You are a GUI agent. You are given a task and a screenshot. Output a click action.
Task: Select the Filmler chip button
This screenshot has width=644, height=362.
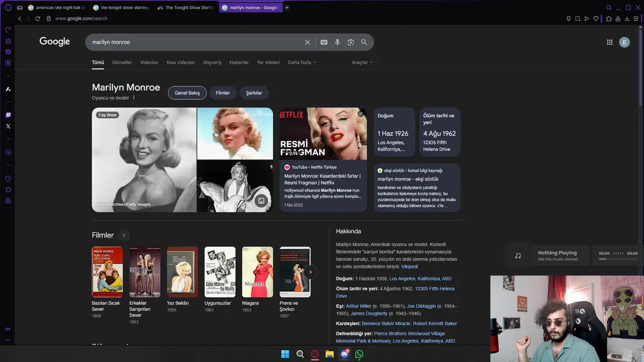223,93
